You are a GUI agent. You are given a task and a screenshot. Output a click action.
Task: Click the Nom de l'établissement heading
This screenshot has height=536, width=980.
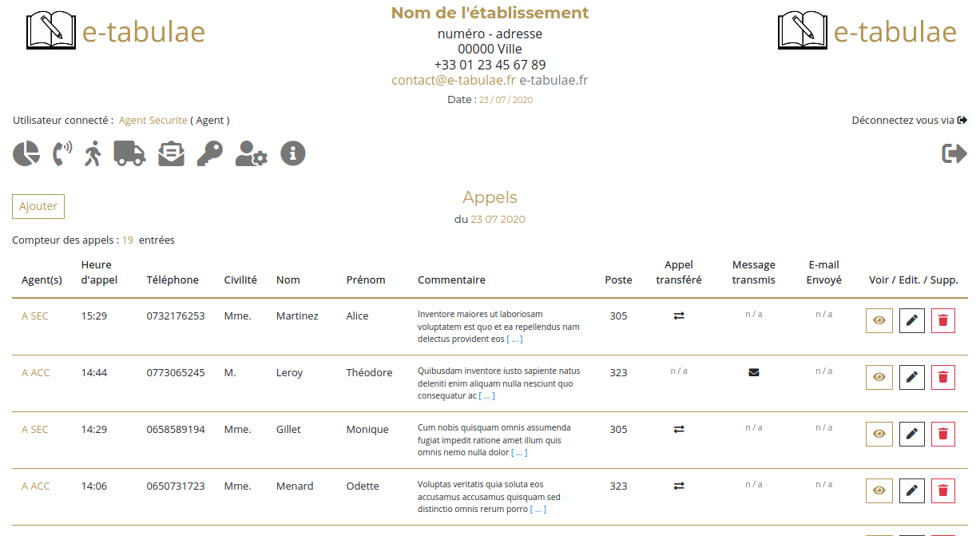pyautogui.click(x=490, y=13)
